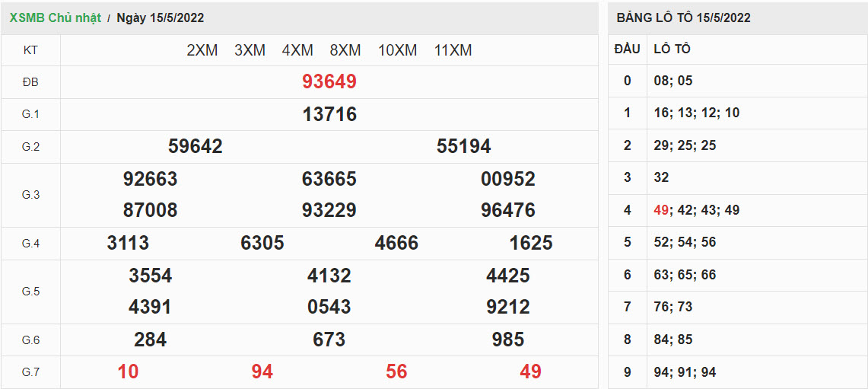Select G.6 number 673
The height and width of the screenshot is (389, 868).
point(329,340)
